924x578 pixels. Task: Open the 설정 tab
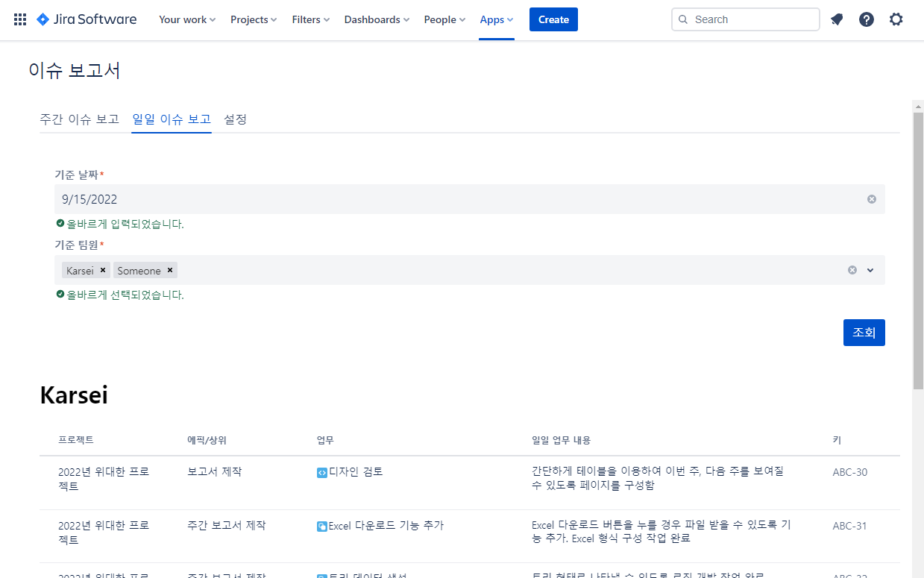pos(236,119)
